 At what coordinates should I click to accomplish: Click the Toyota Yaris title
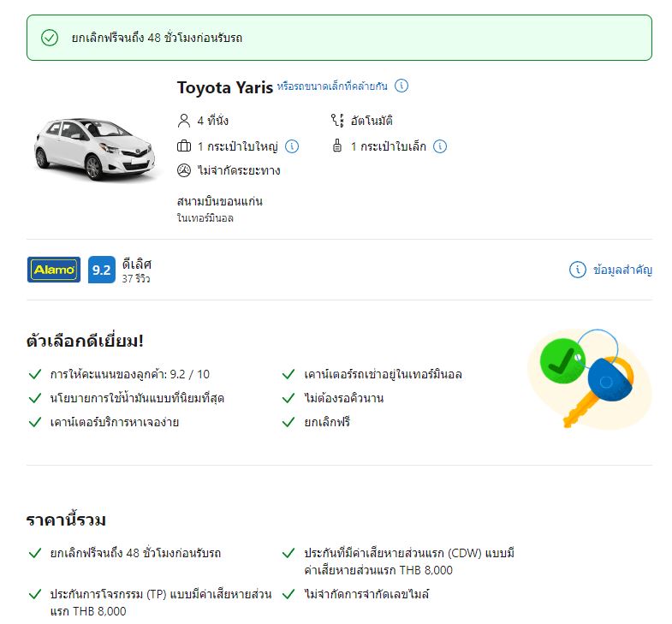pos(224,87)
